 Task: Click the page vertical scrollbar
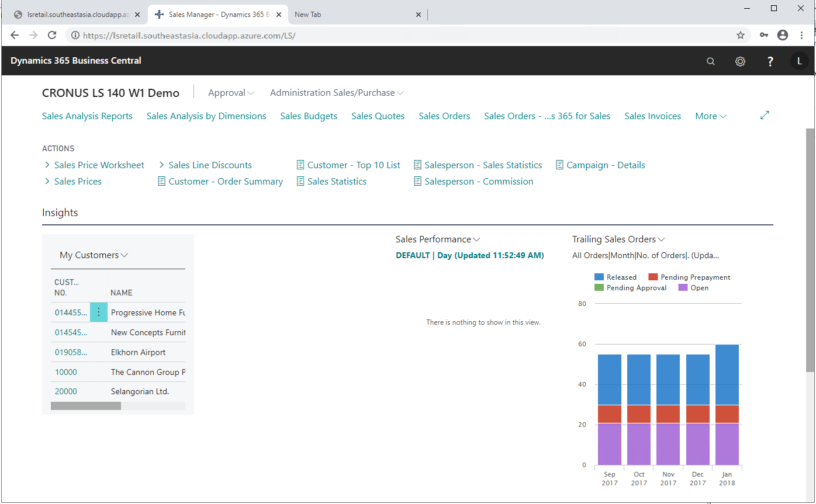(x=810, y=250)
